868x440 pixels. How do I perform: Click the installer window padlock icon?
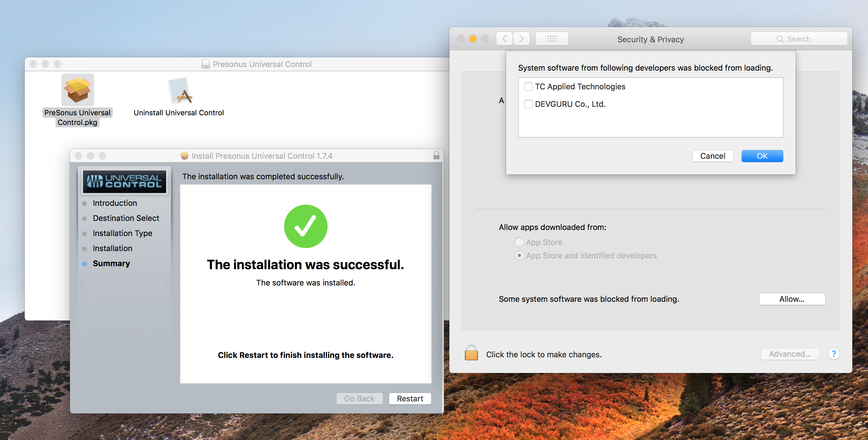pos(436,155)
